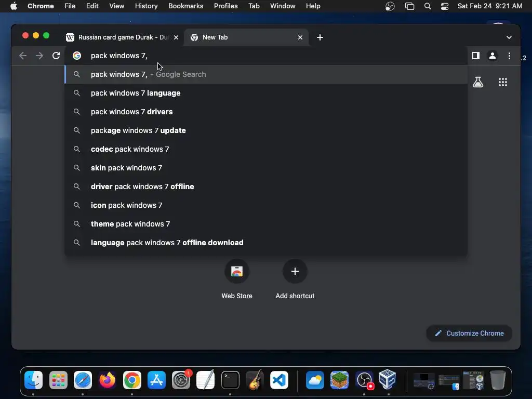
Task: Pick suggestion 'package windows 7 update'
Action: tap(266, 130)
